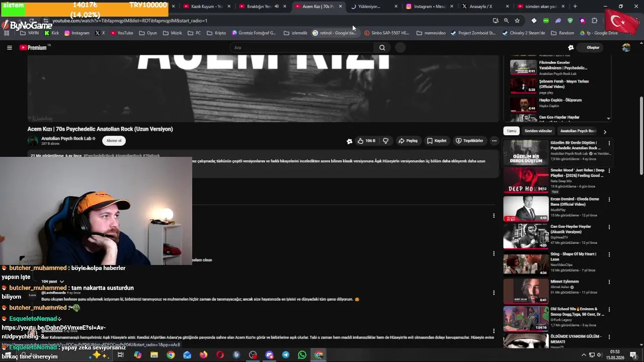This screenshot has width=644, height=362.
Task: Save the video with Kaydet
Action: 437,141
